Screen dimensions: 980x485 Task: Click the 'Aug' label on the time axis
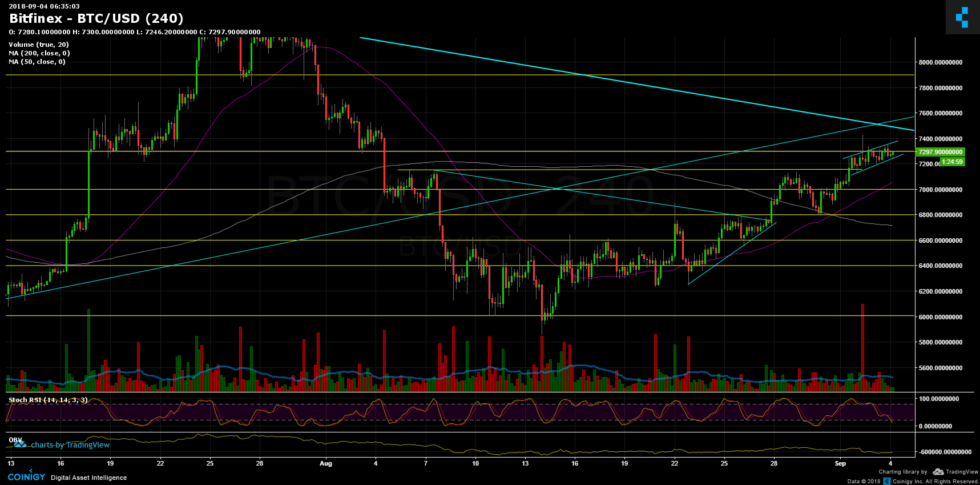point(326,463)
